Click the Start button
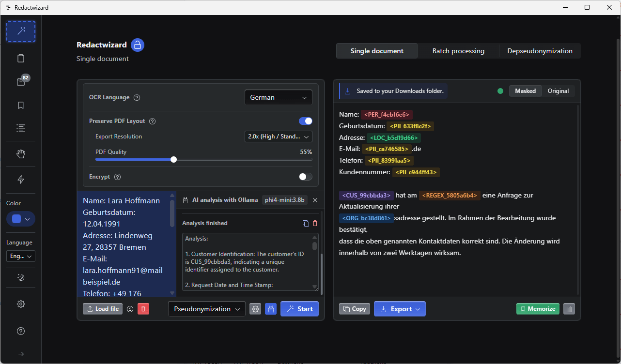 point(299,309)
